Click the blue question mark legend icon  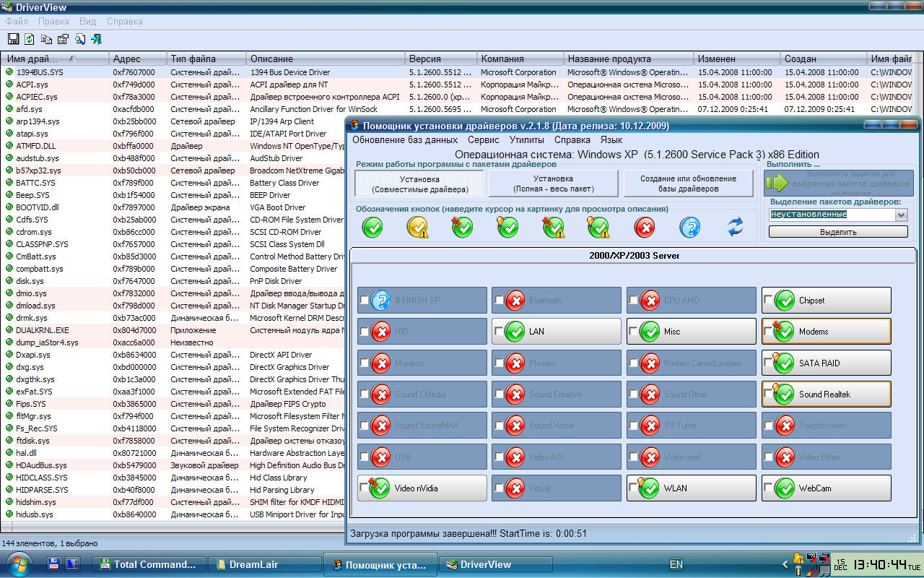point(690,228)
